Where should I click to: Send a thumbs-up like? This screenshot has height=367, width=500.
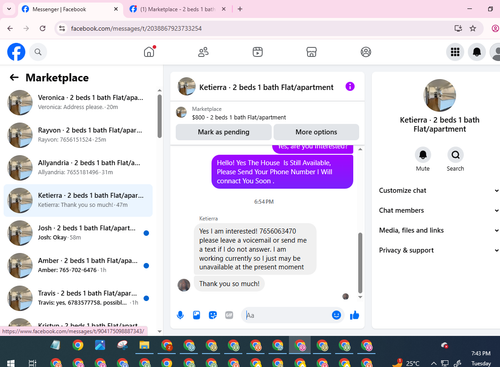(x=354, y=315)
